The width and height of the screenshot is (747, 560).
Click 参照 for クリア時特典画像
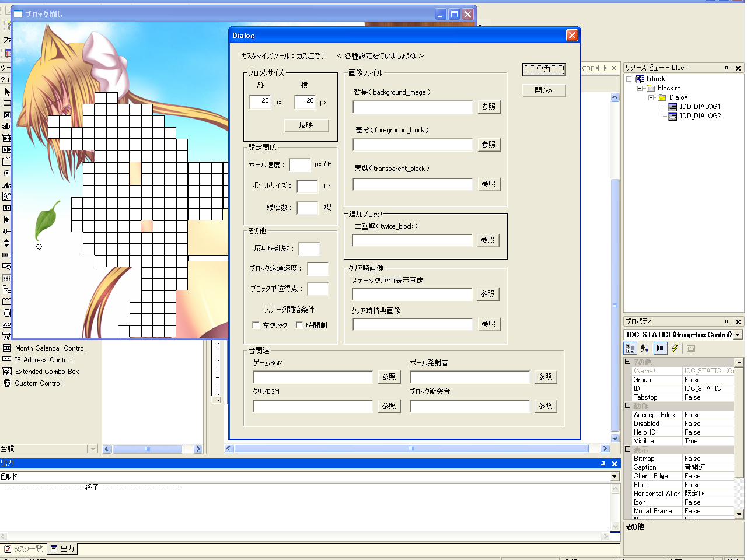coord(489,324)
